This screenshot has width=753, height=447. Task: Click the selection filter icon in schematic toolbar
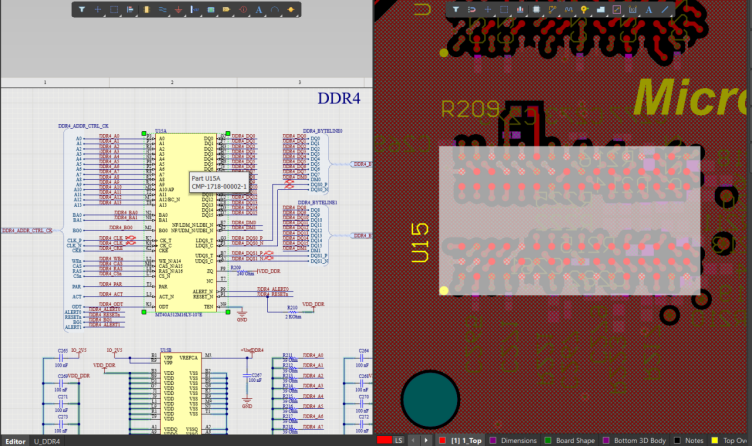82,9
